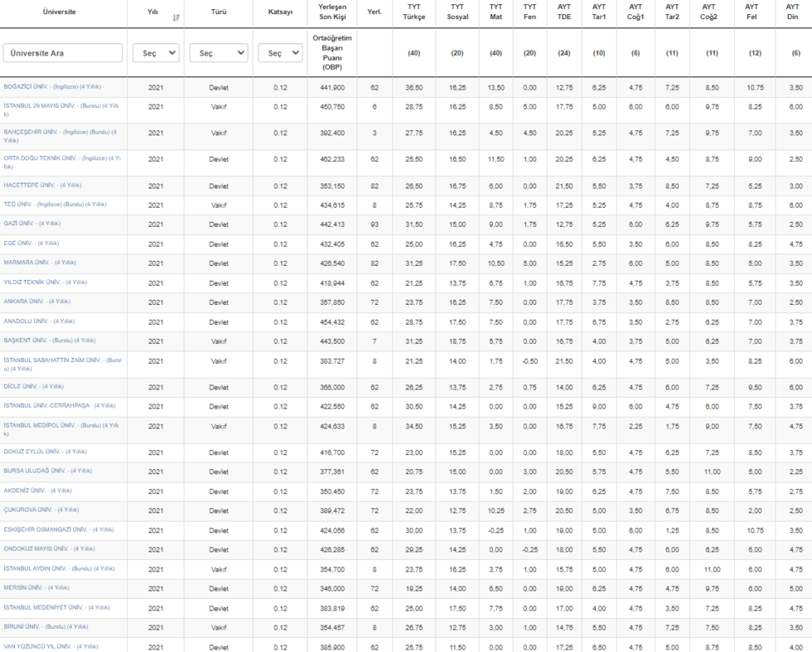Open the İSTANBUL SABAHATTİN ZAİM ÜNİV. link
The width and height of the screenshot is (812, 652).
pos(62,364)
